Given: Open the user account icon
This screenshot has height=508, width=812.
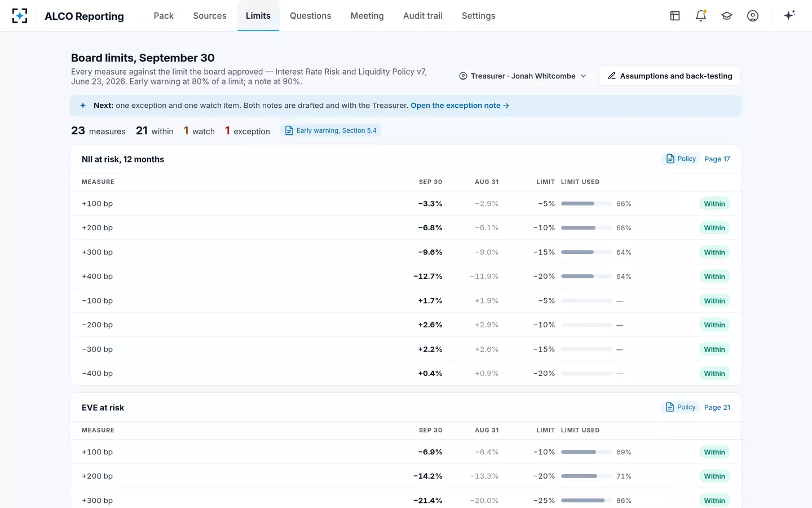Looking at the screenshot, I should (753, 16).
